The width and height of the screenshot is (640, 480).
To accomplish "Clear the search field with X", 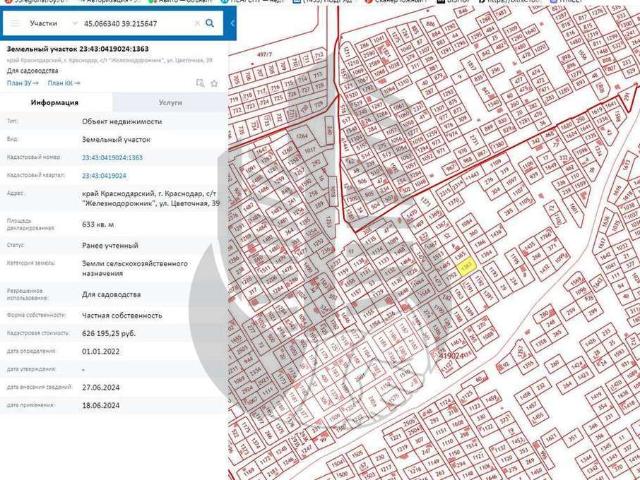I will click(x=197, y=23).
